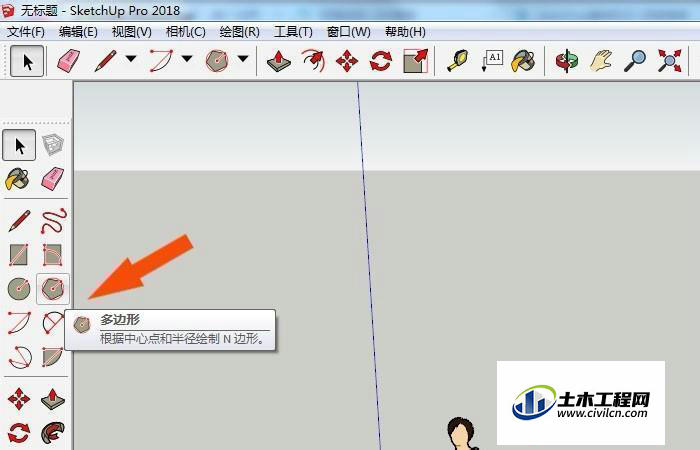Choose the 2-Point Arc tool in left panel
Viewport: 700px width, 450px height.
pyautogui.click(x=53, y=323)
